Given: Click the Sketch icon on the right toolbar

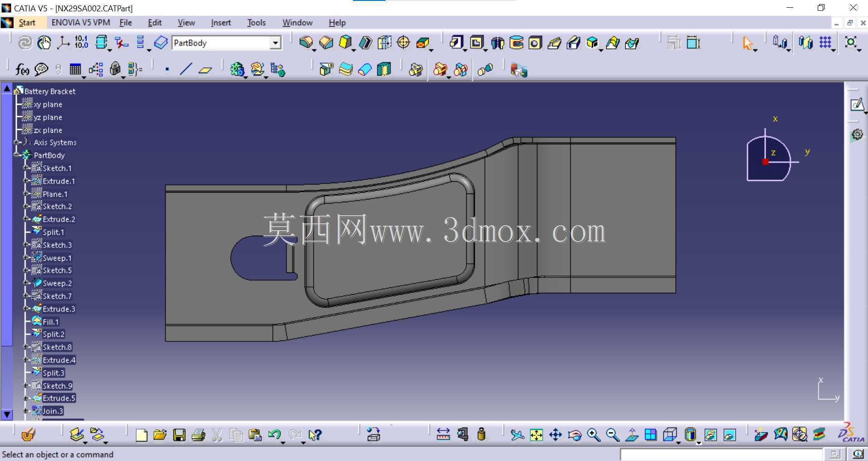Looking at the screenshot, I should pyautogui.click(x=857, y=105).
